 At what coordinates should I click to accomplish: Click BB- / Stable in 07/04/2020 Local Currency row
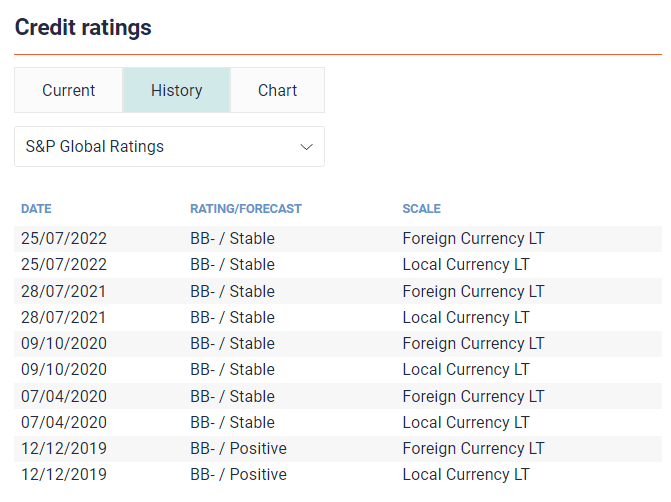click(232, 422)
